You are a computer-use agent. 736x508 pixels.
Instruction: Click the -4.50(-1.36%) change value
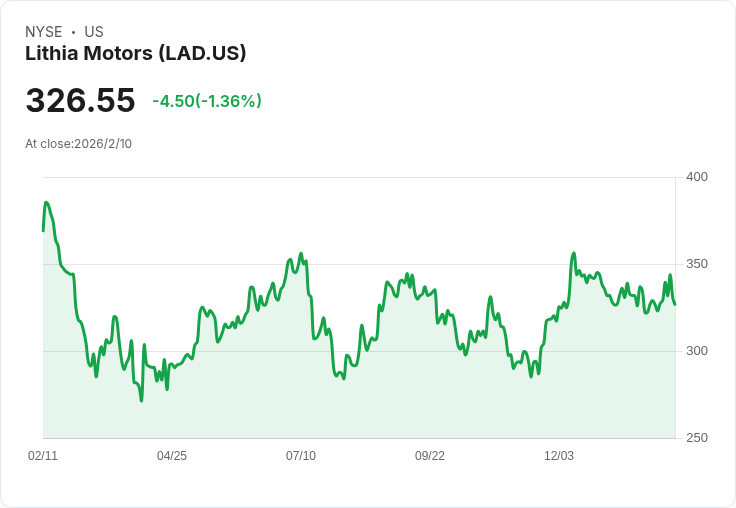(207, 101)
